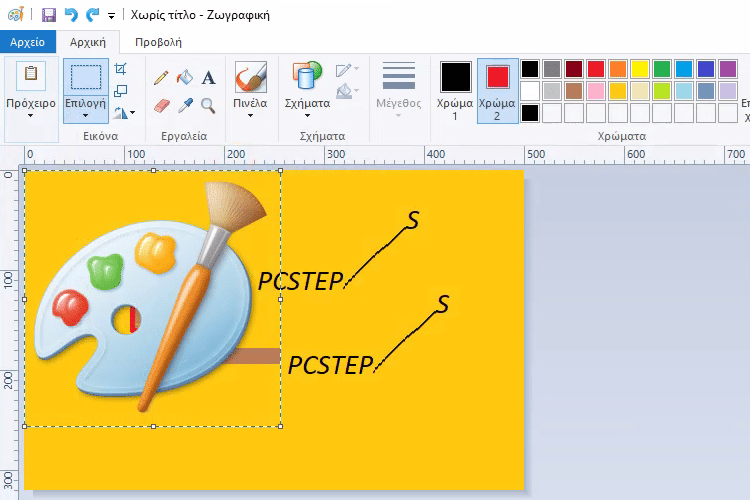The width and height of the screenshot is (750, 500).
Task: Select the Επιλογή rectangular selection tool
Action: point(86,77)
